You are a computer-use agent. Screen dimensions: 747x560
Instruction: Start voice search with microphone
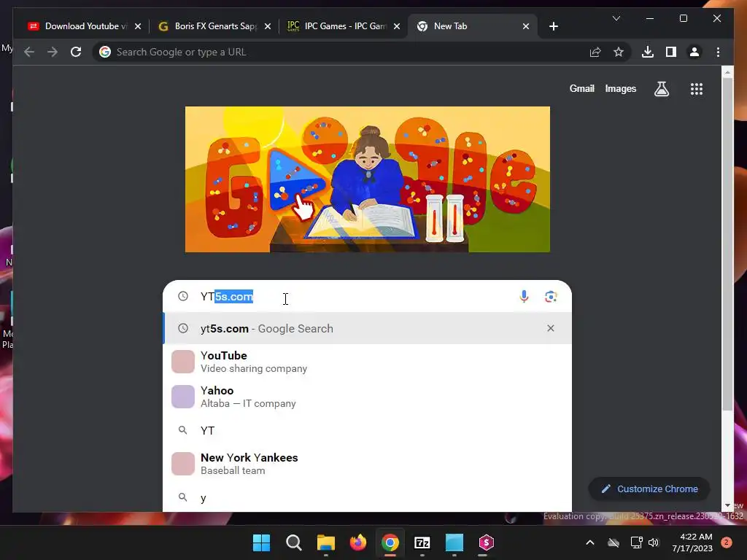coord(524,296)
